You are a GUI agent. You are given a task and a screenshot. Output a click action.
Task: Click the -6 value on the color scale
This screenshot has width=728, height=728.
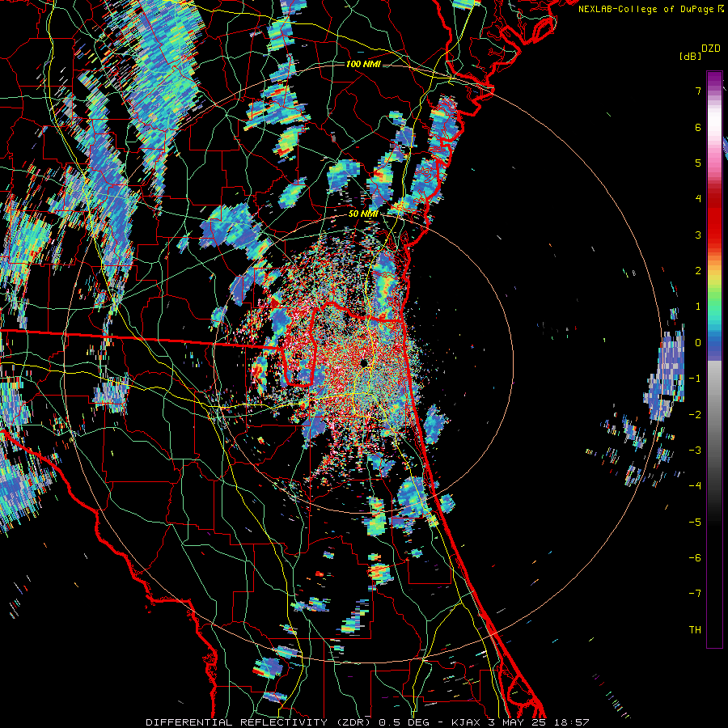(x=695, y=558)
